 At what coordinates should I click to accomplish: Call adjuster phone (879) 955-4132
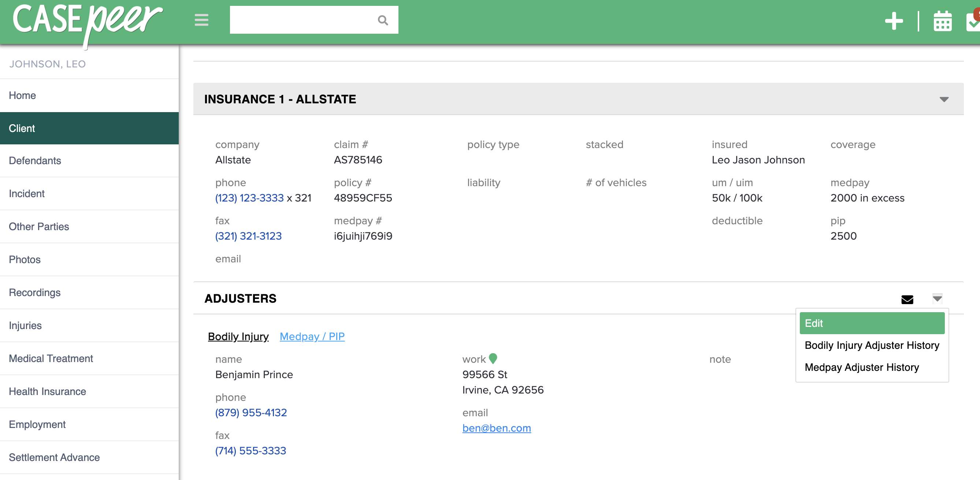[x=251, y=413]
